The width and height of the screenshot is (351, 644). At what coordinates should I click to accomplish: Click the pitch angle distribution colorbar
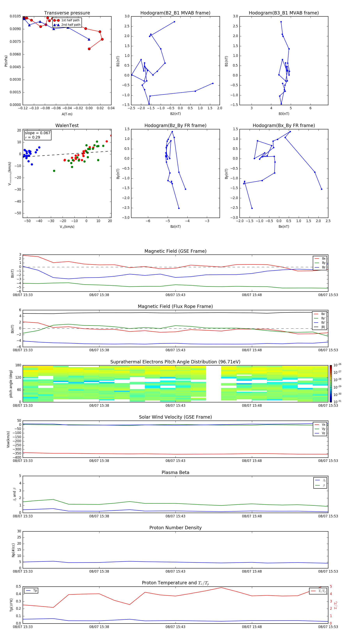pos(331,384)
